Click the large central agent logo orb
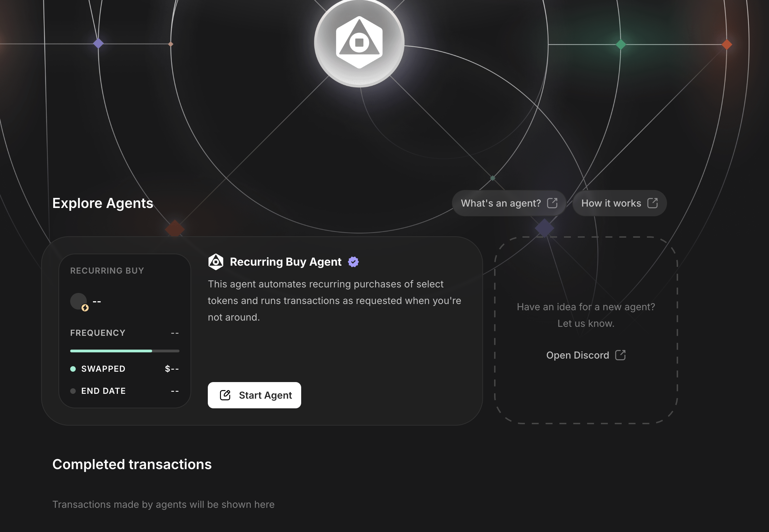 point(359,42)
